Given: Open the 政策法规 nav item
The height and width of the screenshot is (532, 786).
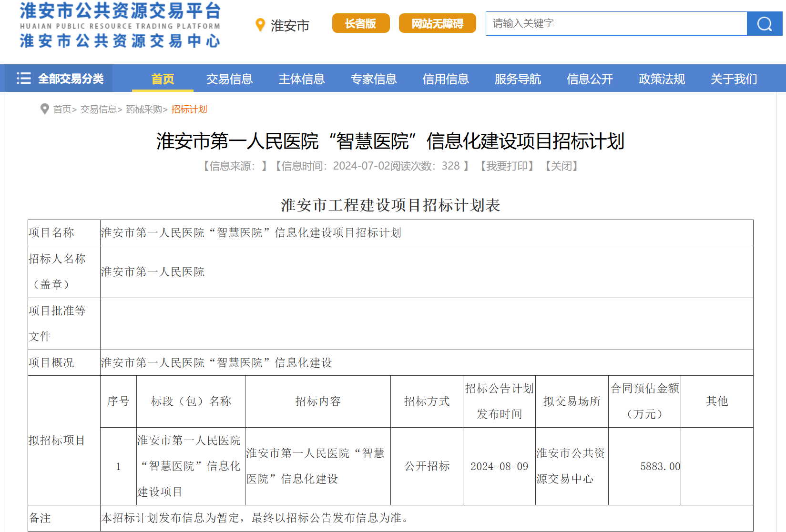Looking at the screenshot, I should click(662, 79).
